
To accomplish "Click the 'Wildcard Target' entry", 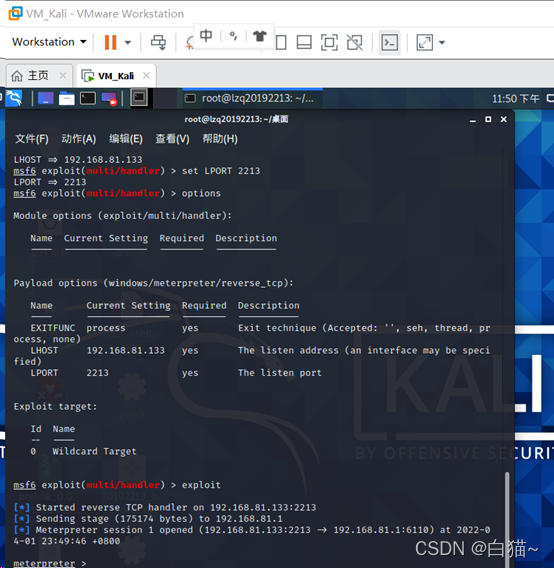I will [x=95, y=451].
